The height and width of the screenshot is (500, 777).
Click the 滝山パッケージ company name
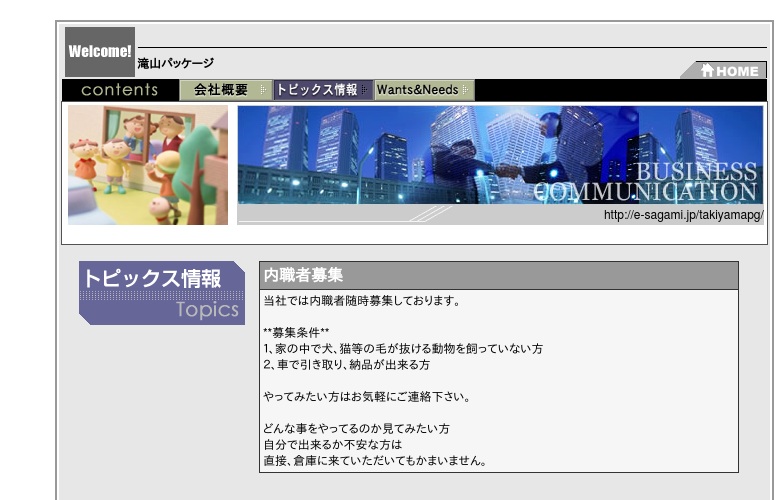click(175, 63)
